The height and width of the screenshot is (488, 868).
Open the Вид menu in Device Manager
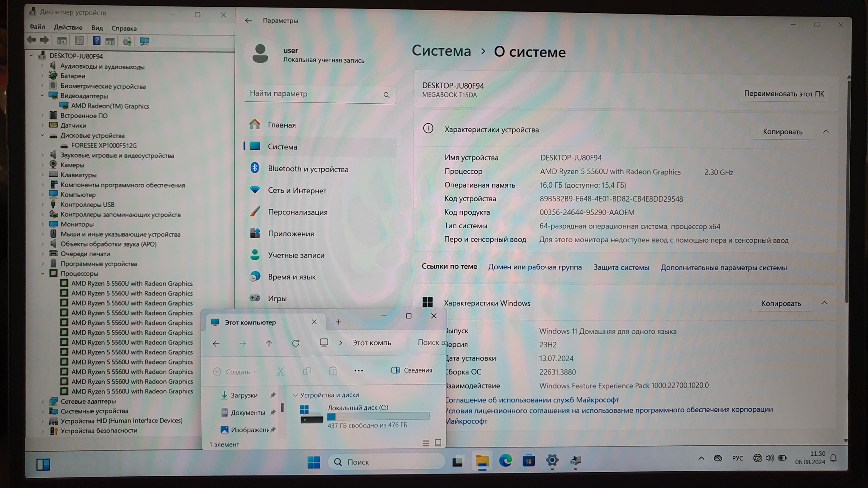click(x=97, y=28)
